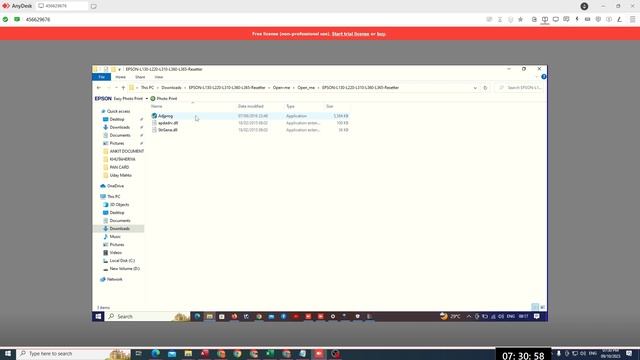Click the Search EPSON folder field
Image resolution: width=640 pixels, height=360 pixels.
pyautogui.click(x=520, y=88)
